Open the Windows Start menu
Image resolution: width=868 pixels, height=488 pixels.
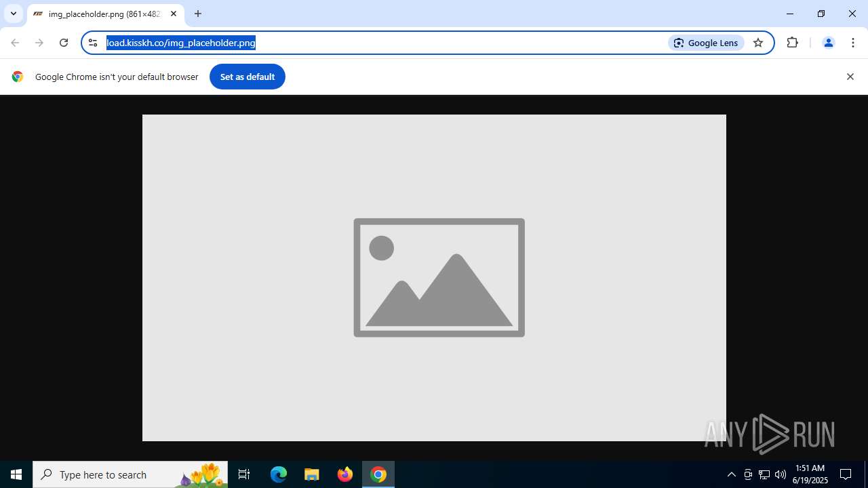(x=16, y=474)
